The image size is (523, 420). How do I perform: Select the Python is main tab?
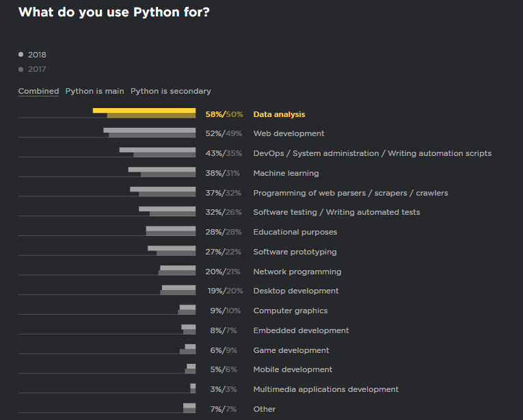click(94, 91)
